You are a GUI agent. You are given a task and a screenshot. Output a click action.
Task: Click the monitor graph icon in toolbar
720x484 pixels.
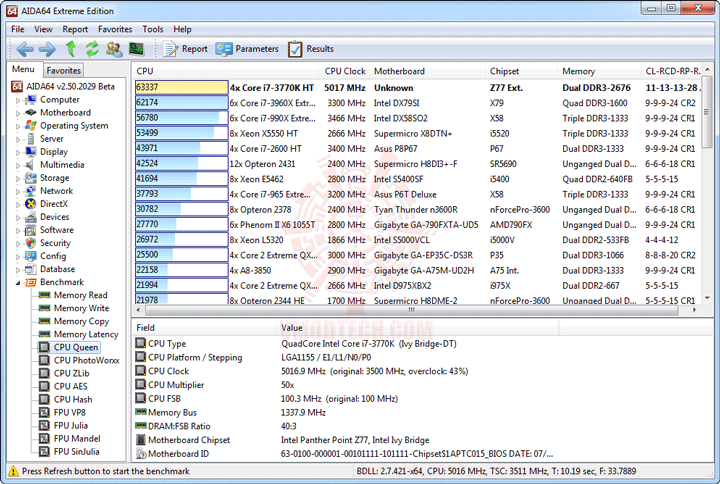pyautogui.click(x=136, y=48)
